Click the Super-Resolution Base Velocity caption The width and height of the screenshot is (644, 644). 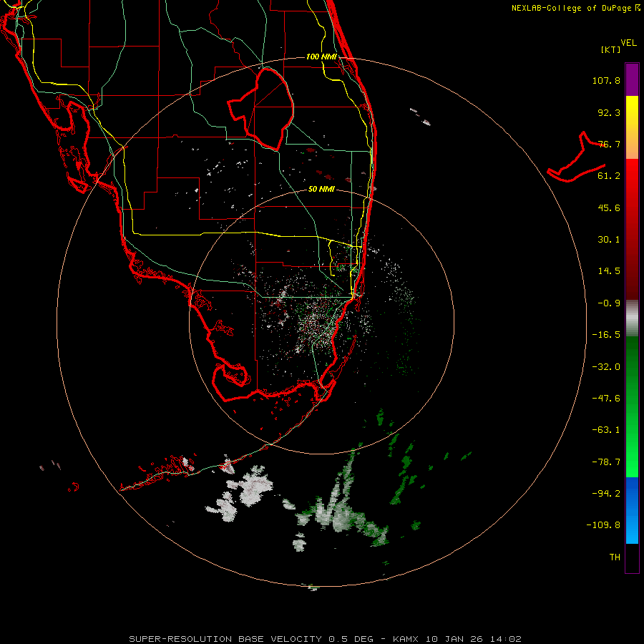tap(326, 639)
